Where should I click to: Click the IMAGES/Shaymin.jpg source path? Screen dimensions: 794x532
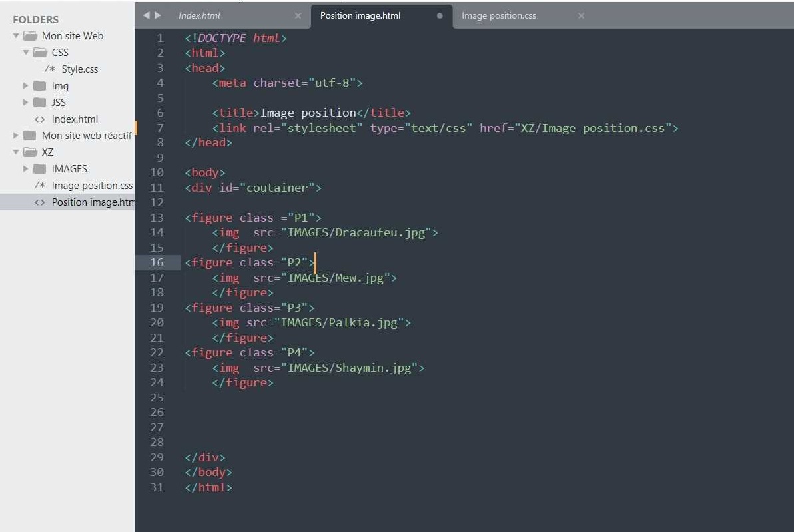(350, 368)
